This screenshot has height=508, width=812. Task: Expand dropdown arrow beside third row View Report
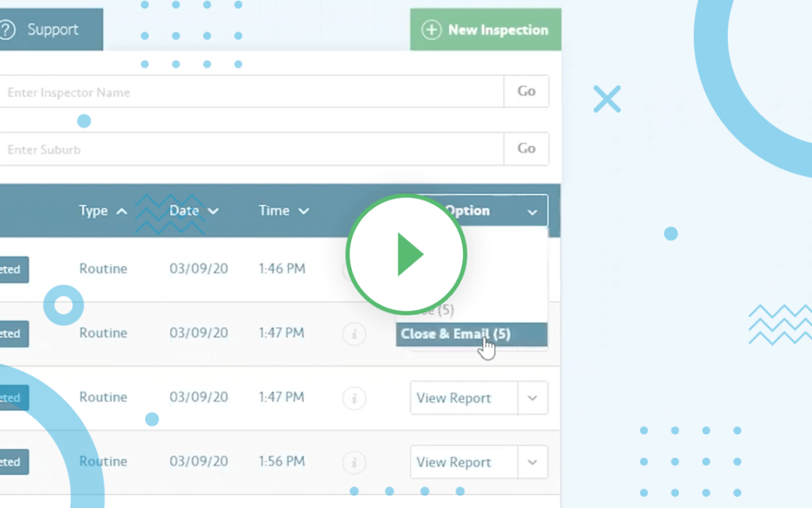point(532,398)
